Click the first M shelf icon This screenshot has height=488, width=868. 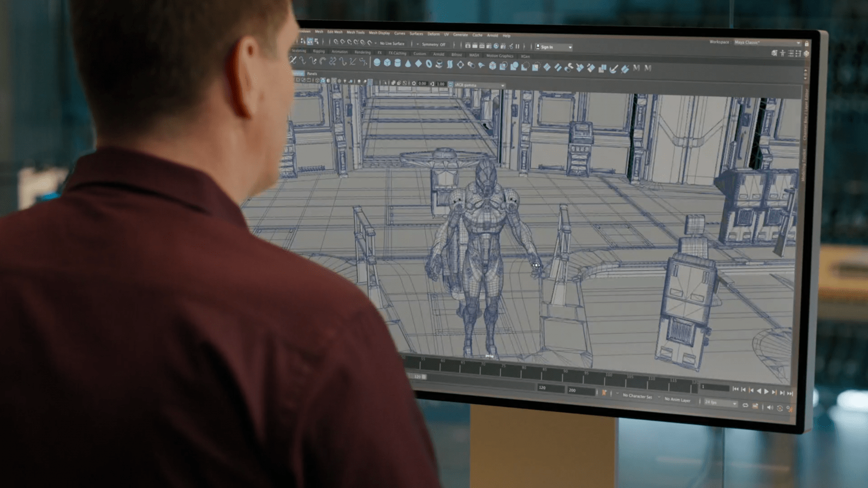coord(637,68)
